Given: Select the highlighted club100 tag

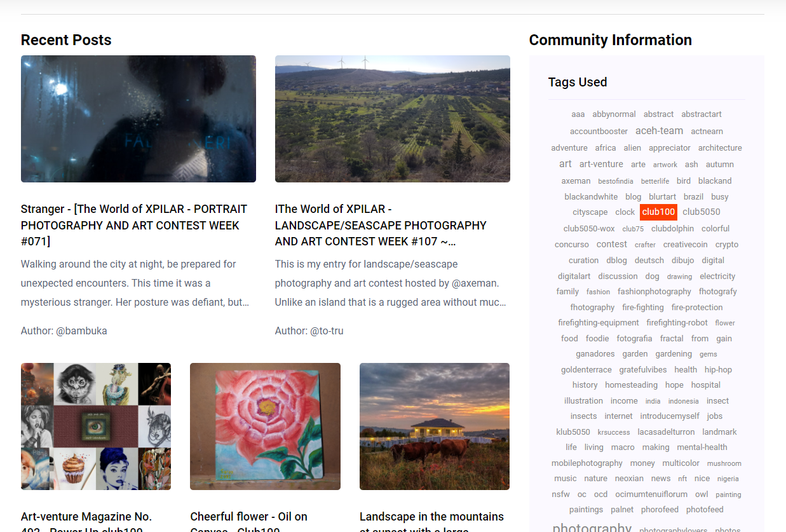Looking at the screenshot, I should coord(658,212).
